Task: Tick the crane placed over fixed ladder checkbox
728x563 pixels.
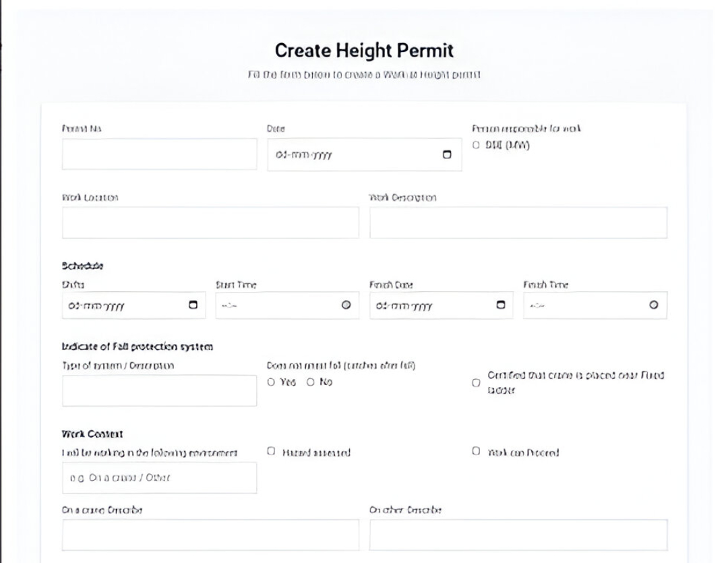Action: pyautogui.click(x=477, y=382)
